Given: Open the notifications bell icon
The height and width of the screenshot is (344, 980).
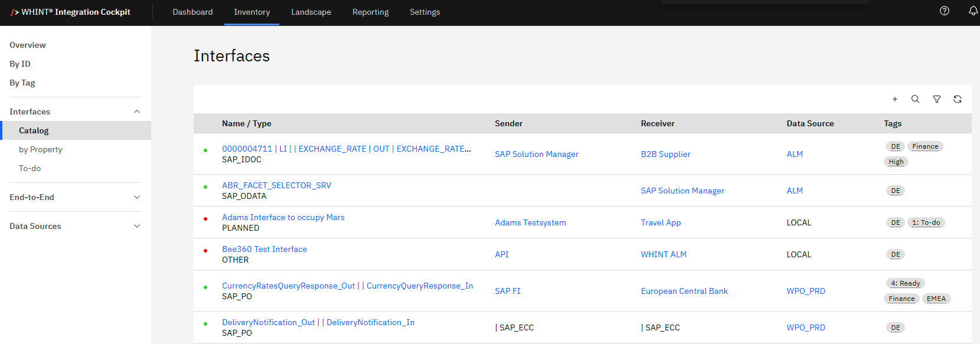Looking at the screenshot, I should pos(973,11).
